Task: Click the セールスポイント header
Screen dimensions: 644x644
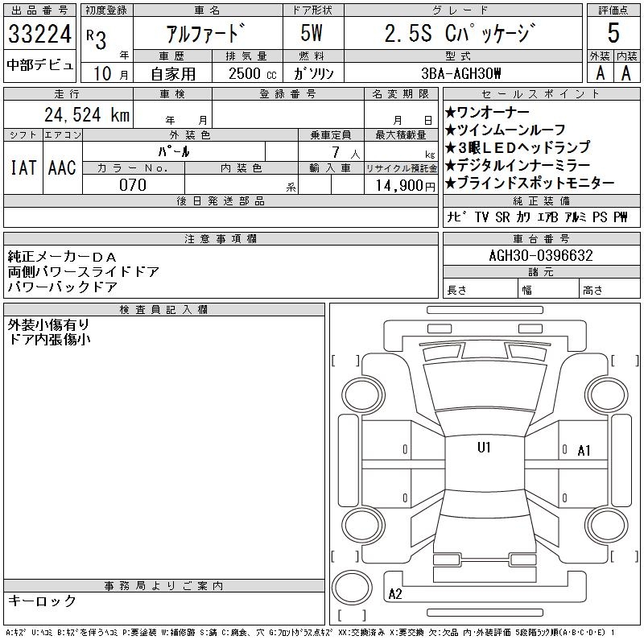Action: tap(541, 94)
